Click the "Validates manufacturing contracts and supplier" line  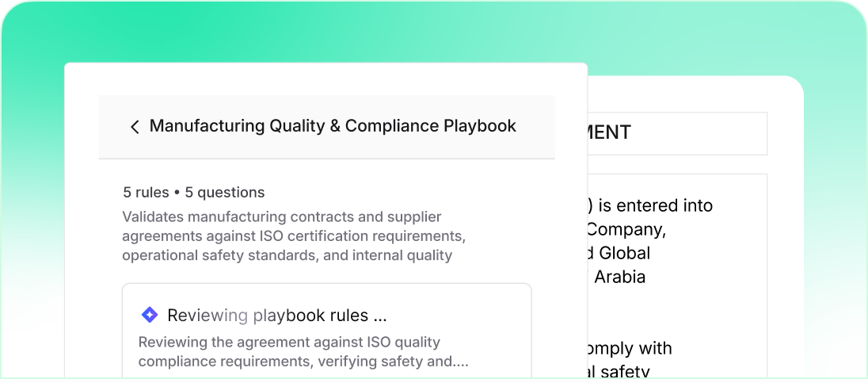[281, 216]
